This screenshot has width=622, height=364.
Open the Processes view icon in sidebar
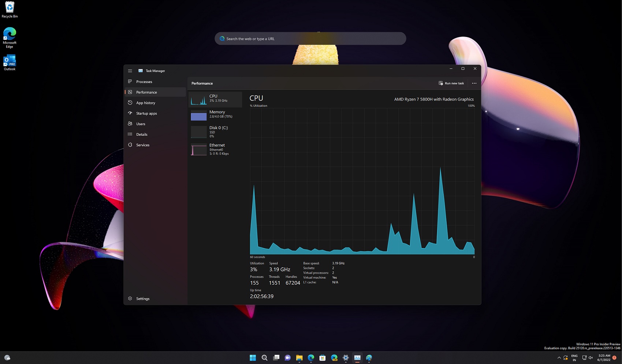130,82
